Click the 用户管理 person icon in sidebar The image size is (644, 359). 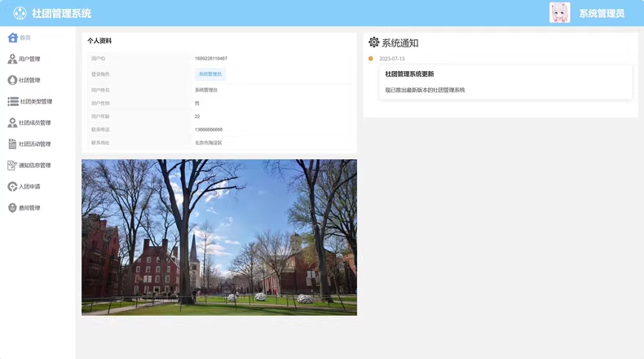[12, 59]
